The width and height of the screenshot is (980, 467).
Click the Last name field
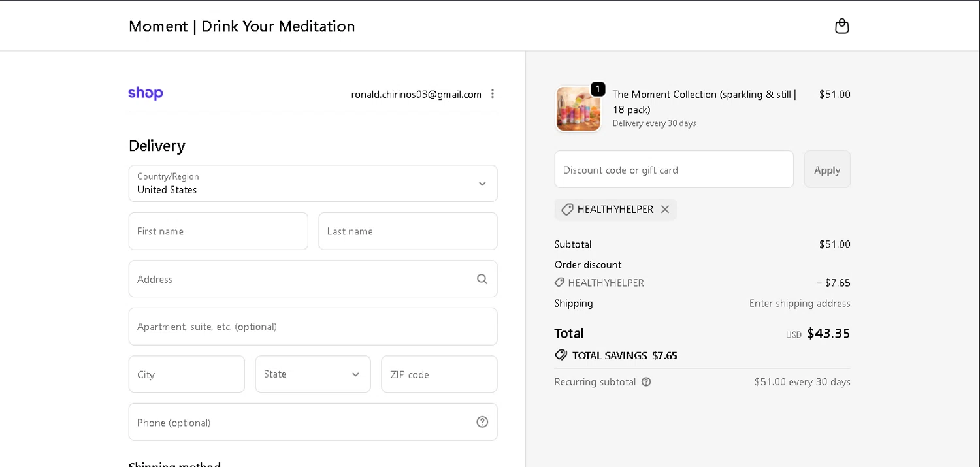[x=408, y=231]
